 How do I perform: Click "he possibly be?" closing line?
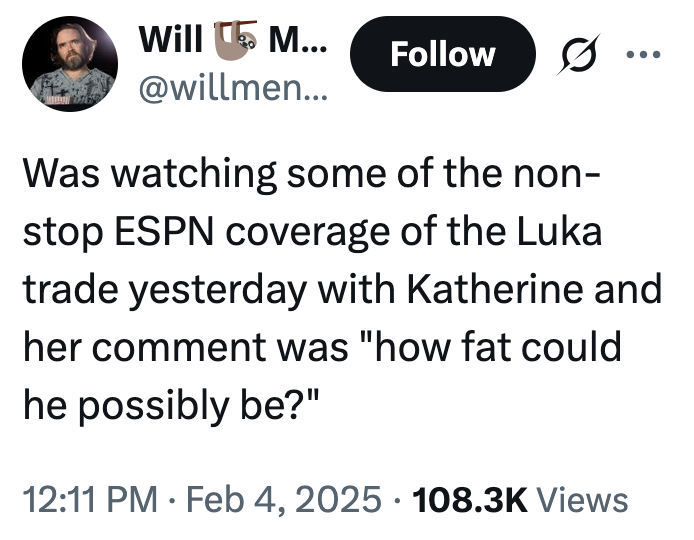point(171,406)
